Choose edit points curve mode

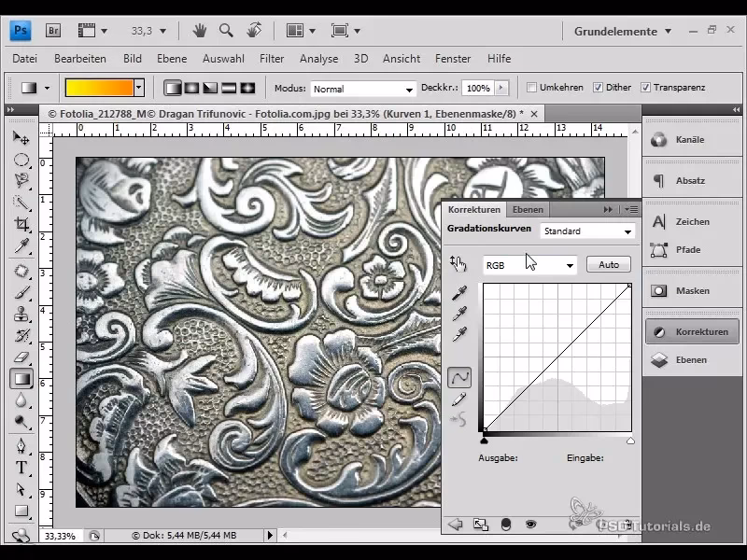[x=459, y=378]
